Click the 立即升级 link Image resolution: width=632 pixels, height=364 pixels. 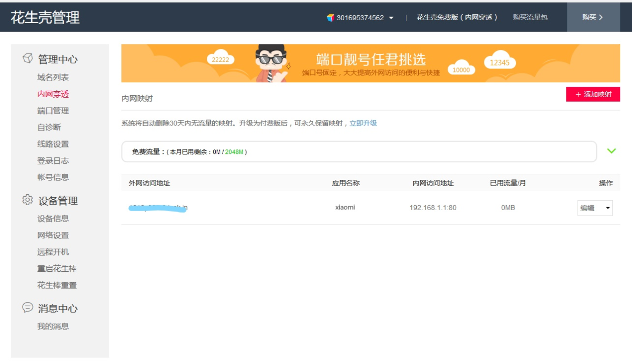[x=363, y=123]
